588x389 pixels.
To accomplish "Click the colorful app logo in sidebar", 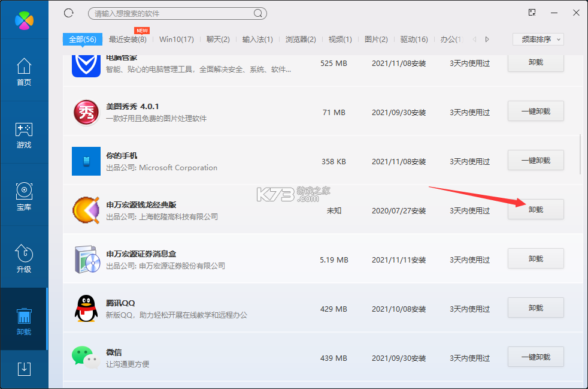I will point(25,20).
